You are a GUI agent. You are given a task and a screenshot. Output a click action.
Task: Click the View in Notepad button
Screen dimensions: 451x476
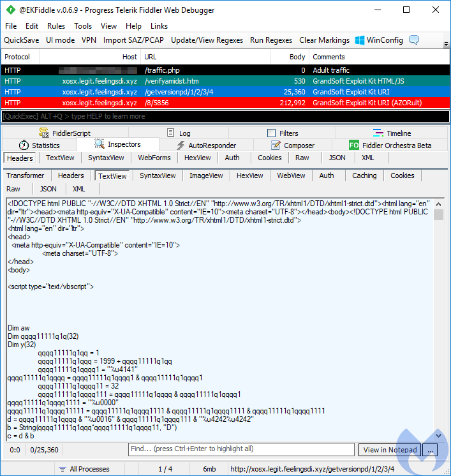click(x=390, y=450)
